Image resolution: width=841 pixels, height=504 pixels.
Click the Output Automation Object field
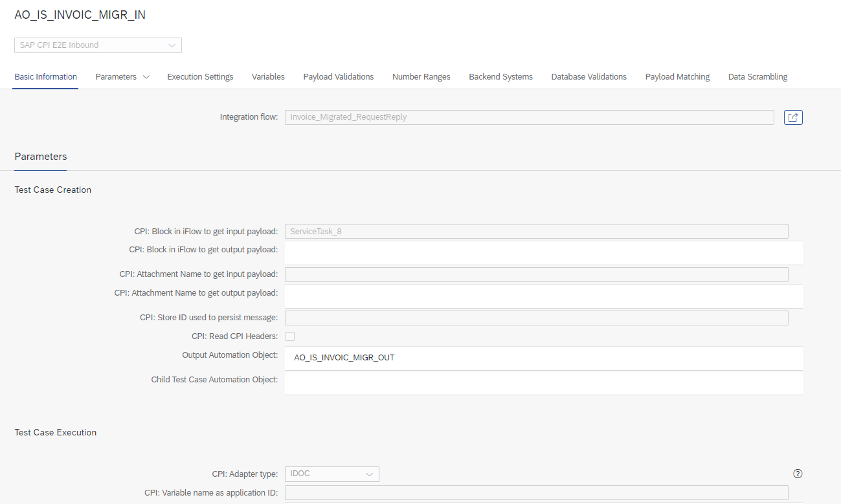click(x=543, y=358)
